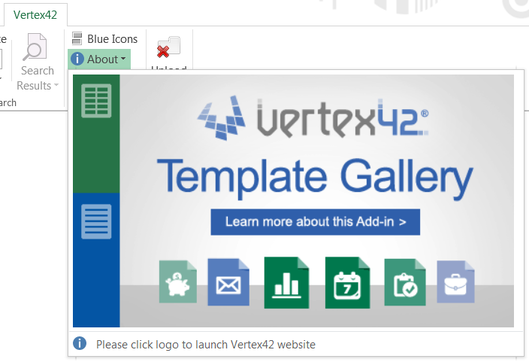The width and height of the screenshot is (529, 362).
Task: Click the blue document lines icon
Action: coord(96,221)
